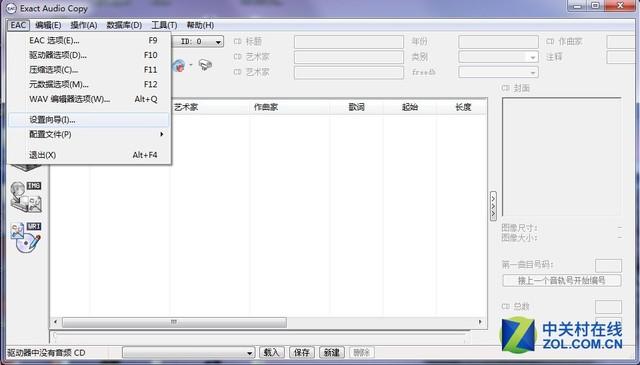
Task: Maximize the Exact Audio Copy window
Action: (x=596, y=6)
